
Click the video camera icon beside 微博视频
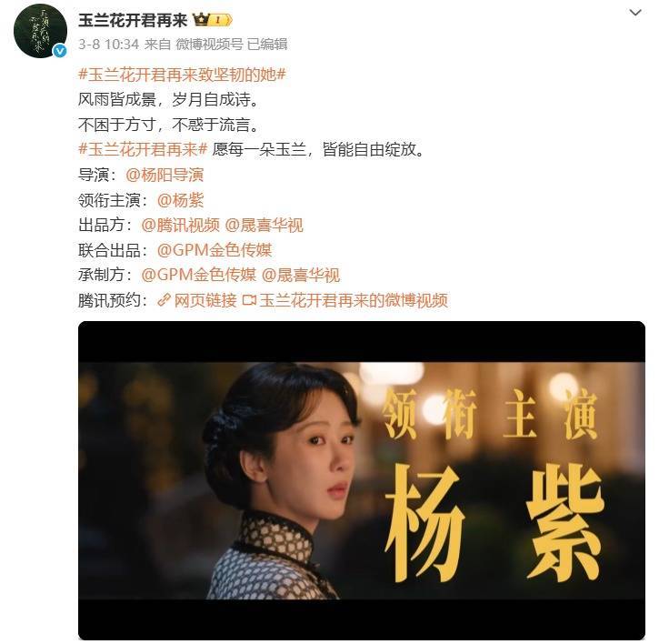coord(249,300)
